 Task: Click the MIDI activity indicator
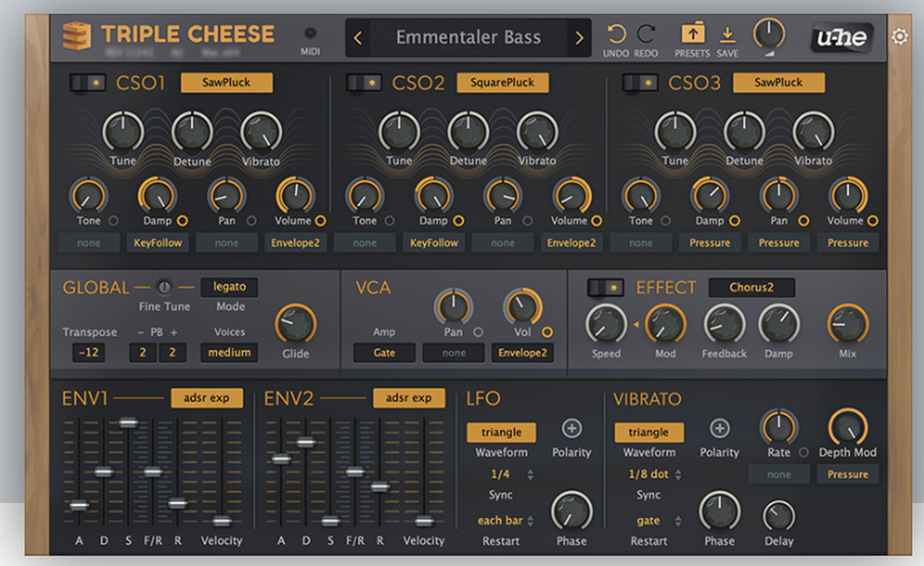click(x=310, y=33)
